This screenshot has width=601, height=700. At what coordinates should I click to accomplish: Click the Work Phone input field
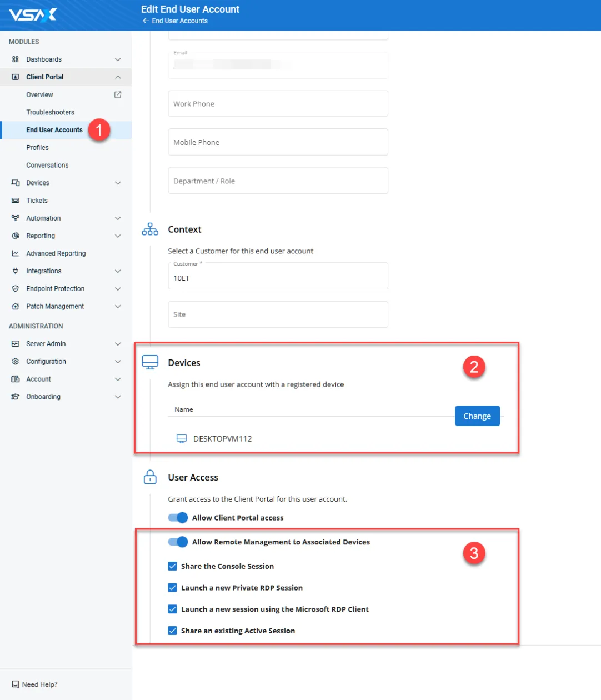coord(278,104)
